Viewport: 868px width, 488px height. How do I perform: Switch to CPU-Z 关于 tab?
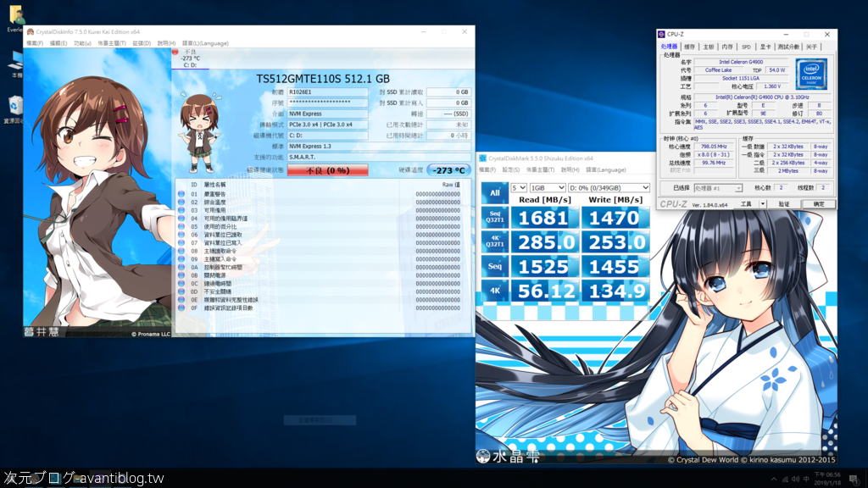coord(811,47)
